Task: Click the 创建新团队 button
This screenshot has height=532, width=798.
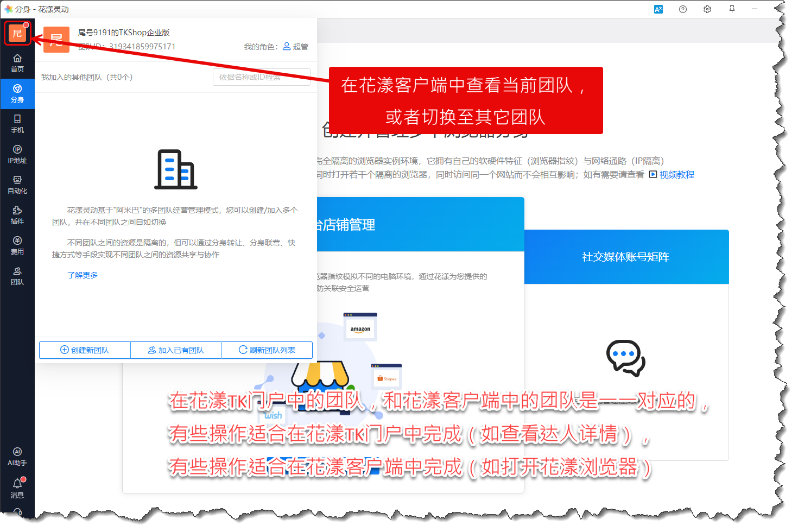Action: (85, 350)
